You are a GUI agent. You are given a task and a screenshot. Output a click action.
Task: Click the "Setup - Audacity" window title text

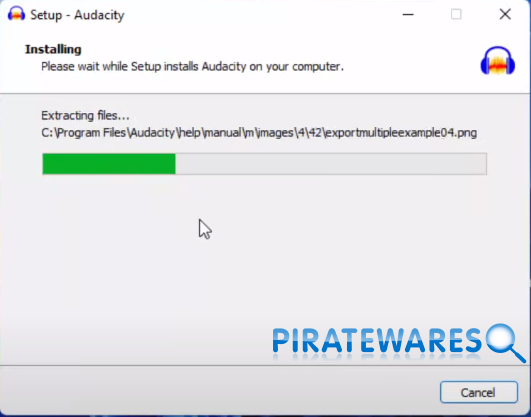[x=77, y=15]
